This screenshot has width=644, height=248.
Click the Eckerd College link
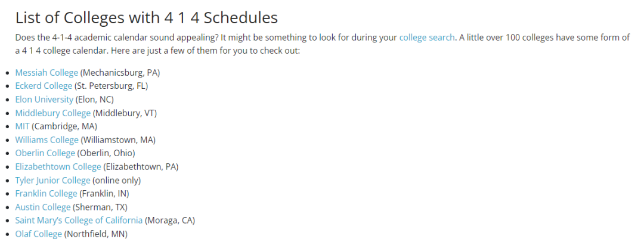(x=44, y=86)
